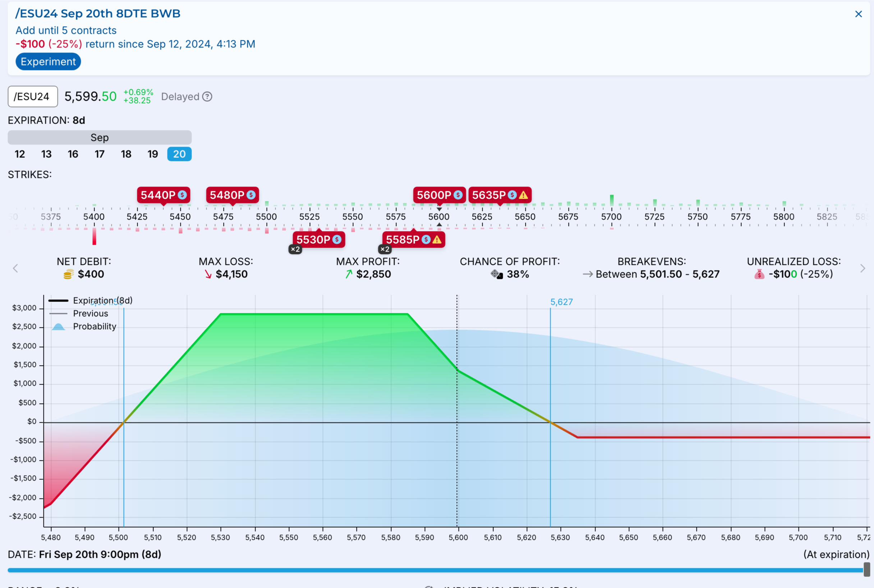Click the -$100 (-25%) return text
Viewport: 874px width, 588px height.
point(49,44)
